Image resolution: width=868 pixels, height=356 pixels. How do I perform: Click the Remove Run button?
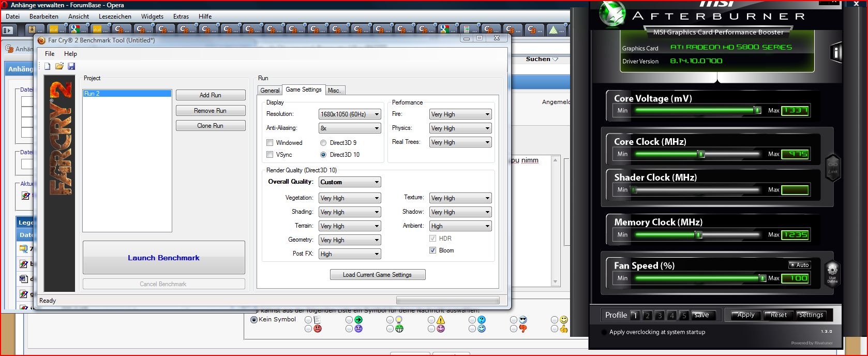(x=211, y=111)
